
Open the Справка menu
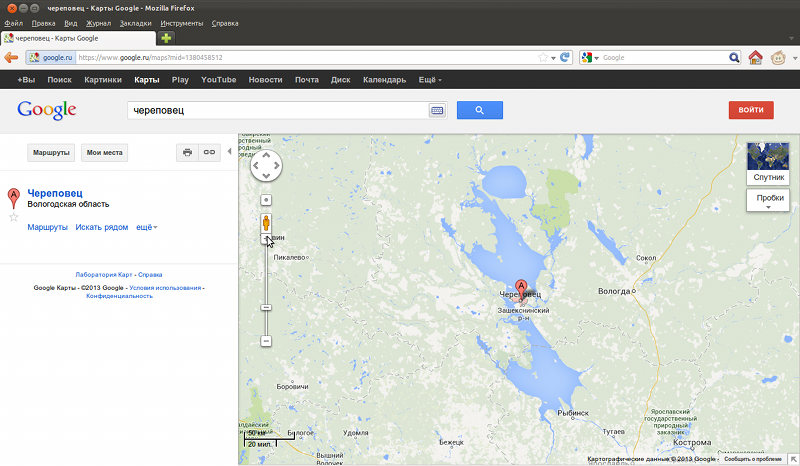[x=225, y=23]
